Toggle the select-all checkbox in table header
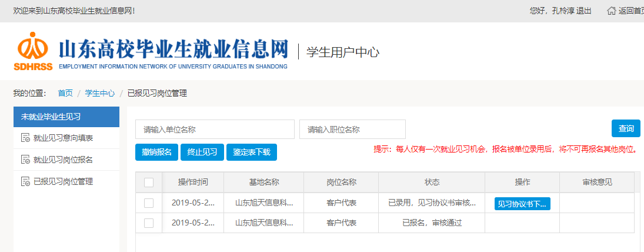This screenshot has height=252, width=644. 149,183
